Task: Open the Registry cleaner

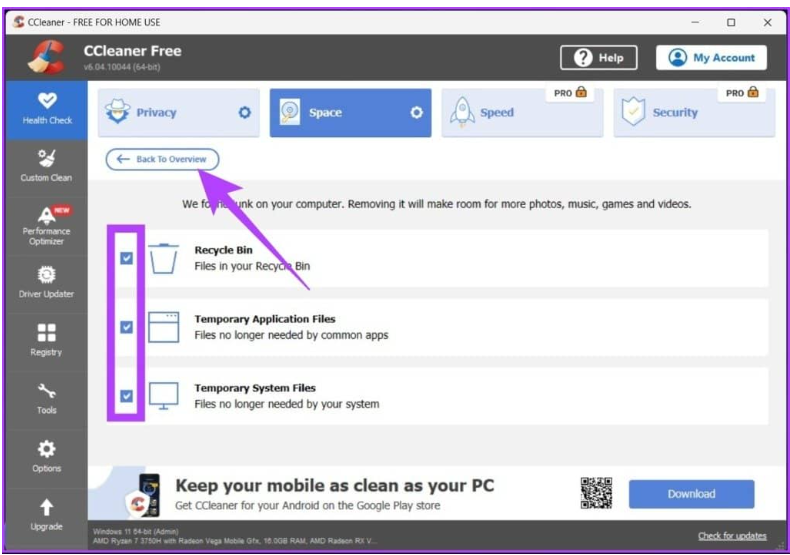Action: [x=47, y=340]
